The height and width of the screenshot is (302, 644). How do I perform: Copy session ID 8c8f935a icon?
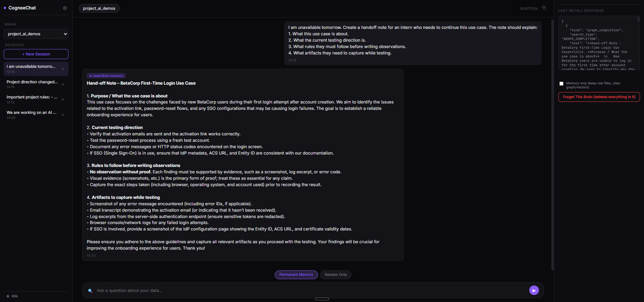point(544,8)
